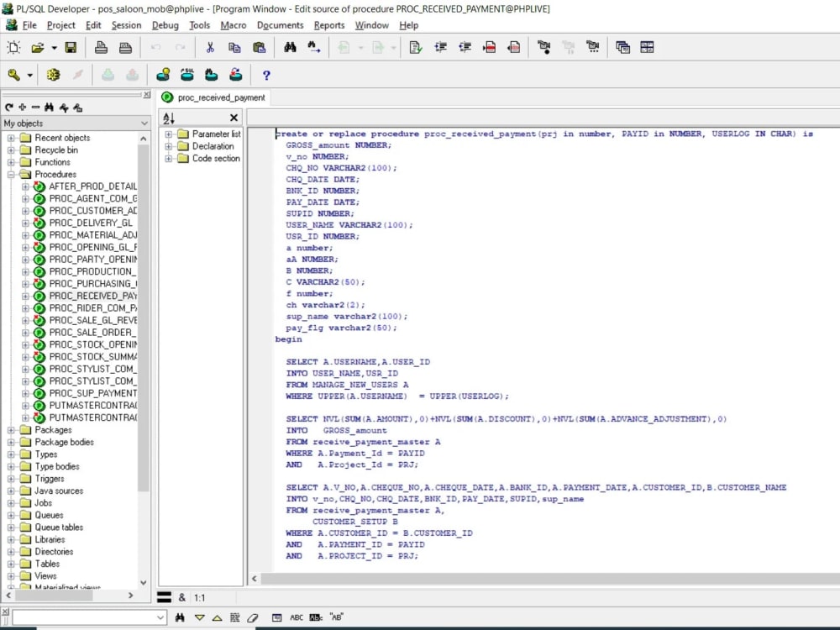
Task: Click the find previous yellow up triangle
Action: tap(217, 617)
